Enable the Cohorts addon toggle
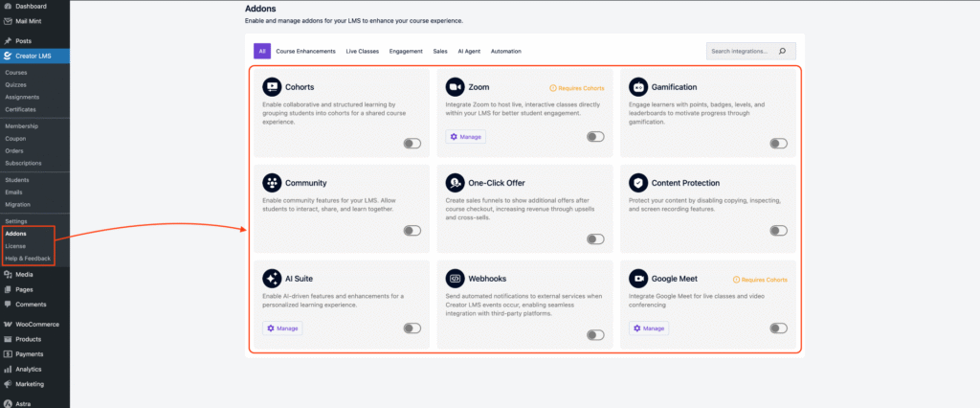This screenshot has width=980, height=408. pos(412,144)
